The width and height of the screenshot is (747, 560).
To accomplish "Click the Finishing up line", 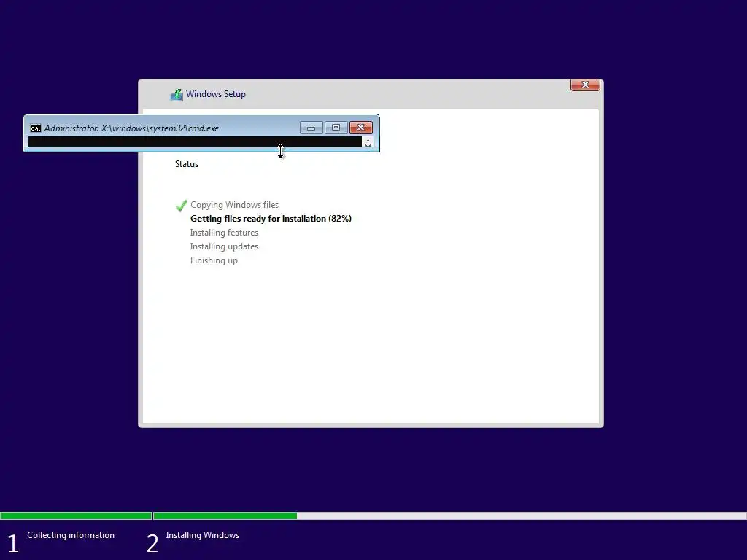I will (x=214, y=260).
